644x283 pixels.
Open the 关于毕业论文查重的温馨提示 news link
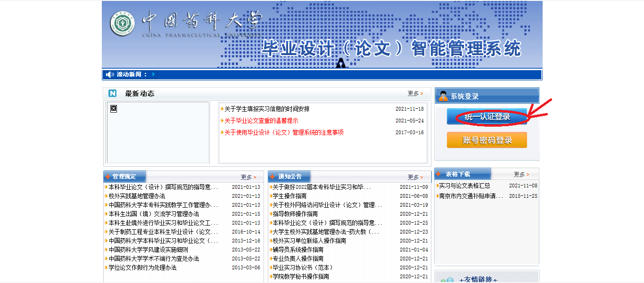(x=261, y=121)
